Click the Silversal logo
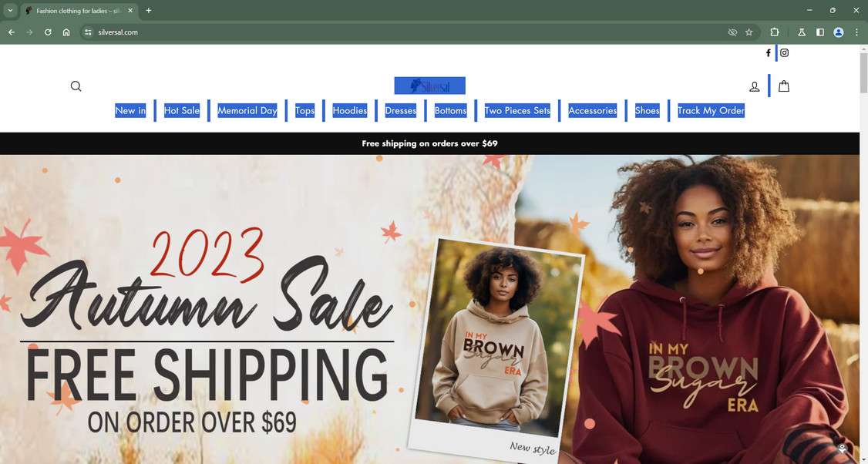The height and width of the screenshot is (464, 868). pos(429,86)
